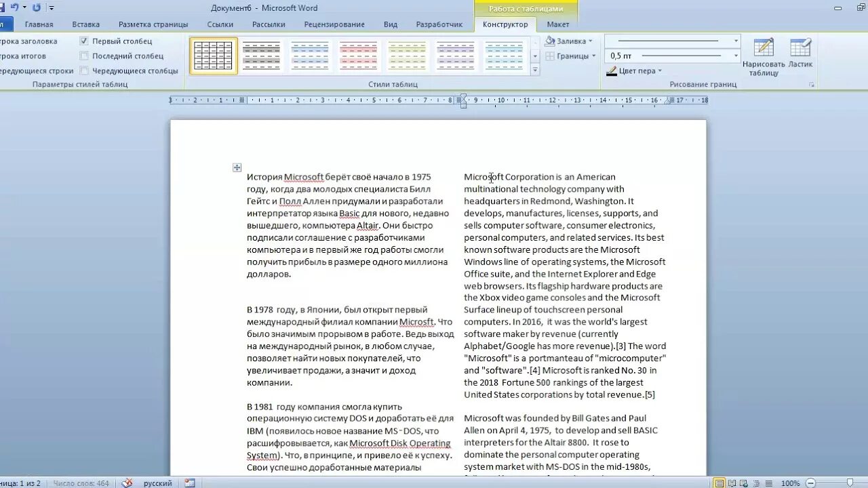Open the Undo history dropdown arrow
Viewport: 868px width, 488px height.
24,7
